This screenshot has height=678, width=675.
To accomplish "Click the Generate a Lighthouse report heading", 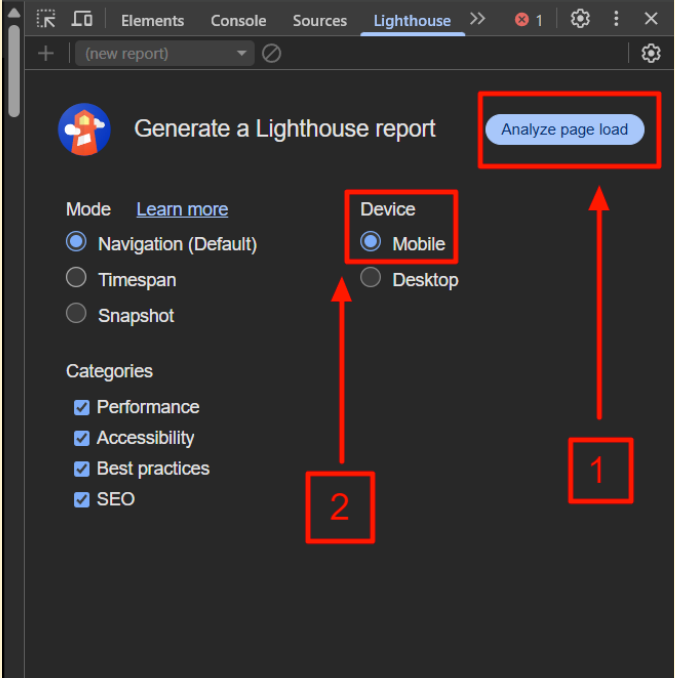I will pos(285,129).
